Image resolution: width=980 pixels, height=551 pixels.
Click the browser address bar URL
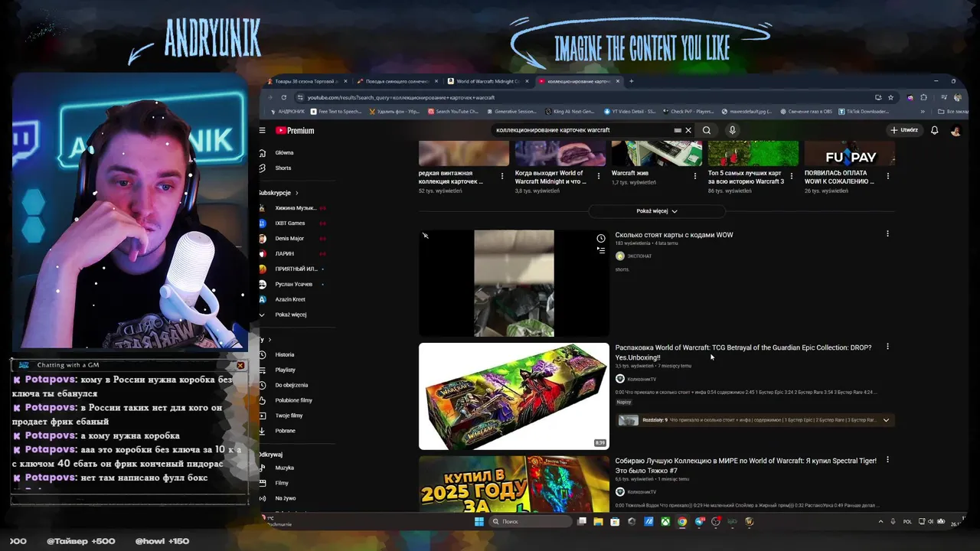point(401,97)
